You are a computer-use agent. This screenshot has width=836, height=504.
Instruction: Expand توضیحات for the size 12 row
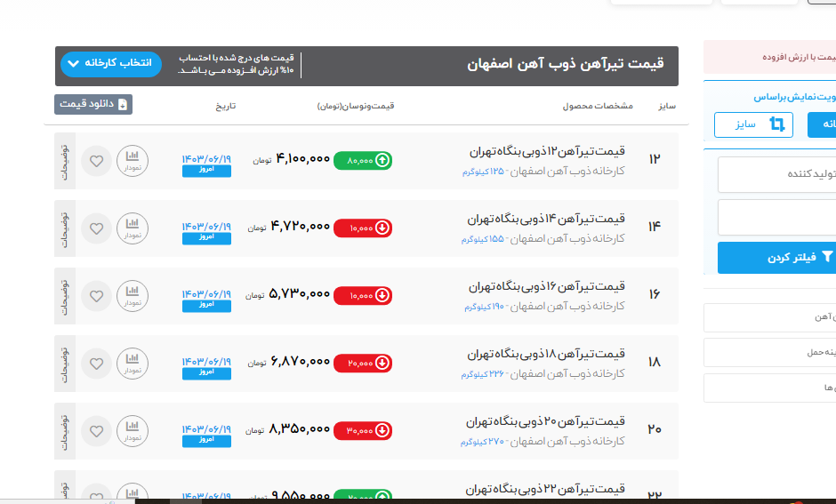tap(65, 161)
